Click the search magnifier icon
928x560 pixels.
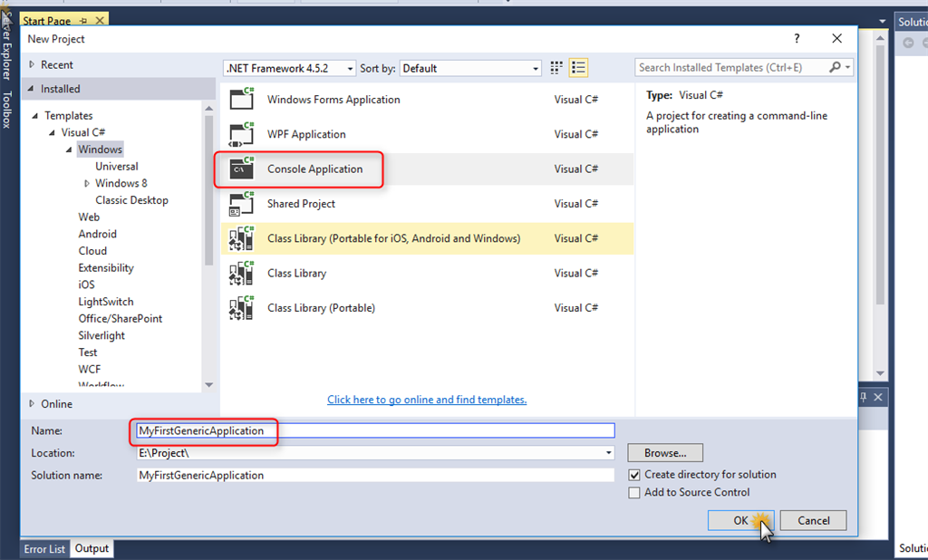click(x=835, y=67)
